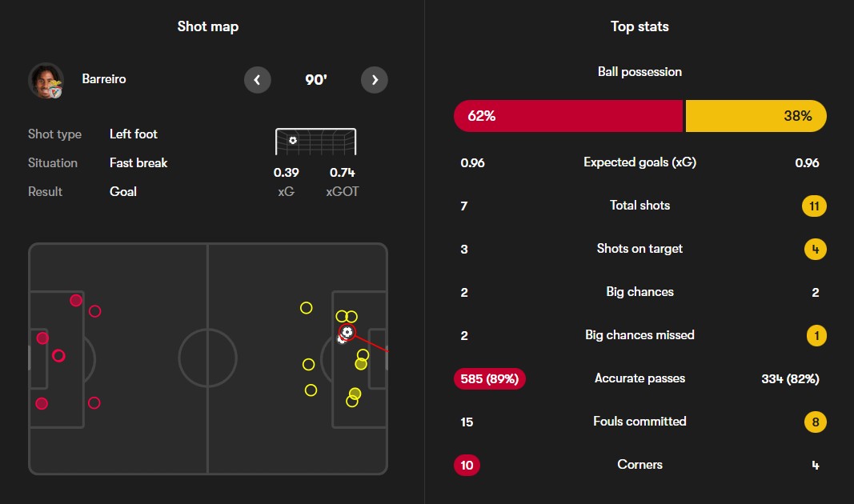Click the goal net placement diagram
The image size is (854, 504).
(x=315, y=142)
